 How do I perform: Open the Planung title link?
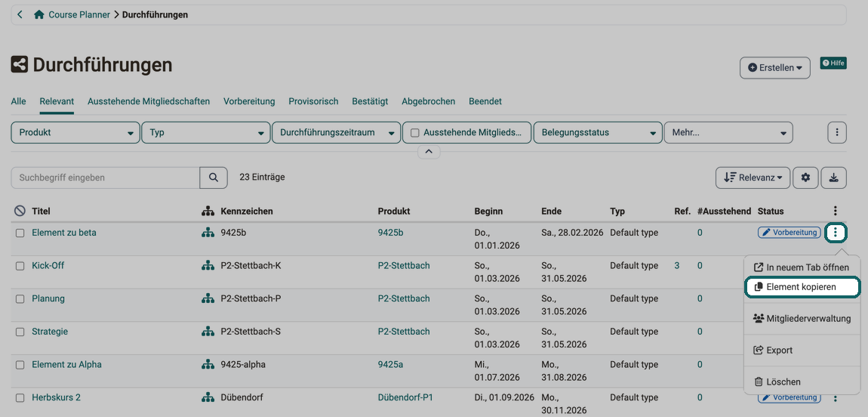[48, 298]
